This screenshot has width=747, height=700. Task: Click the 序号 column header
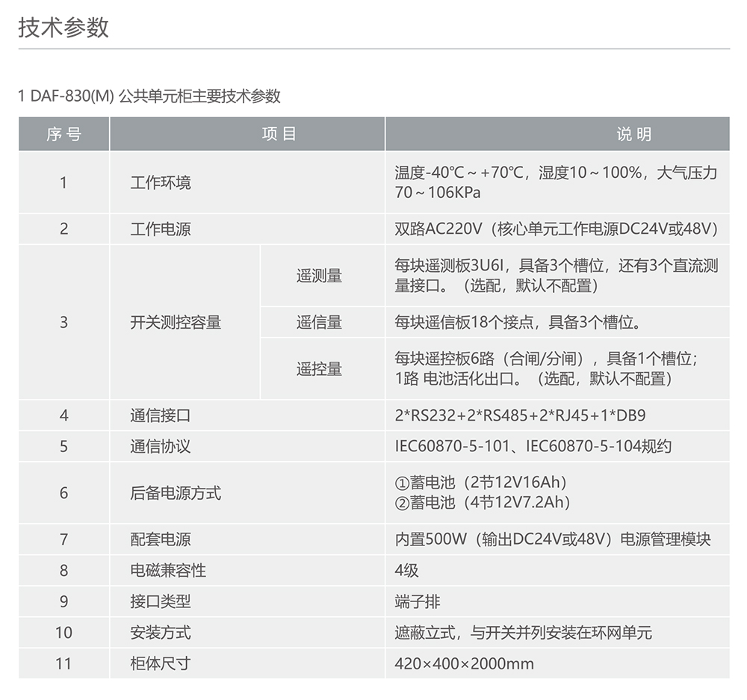point(63,134)
